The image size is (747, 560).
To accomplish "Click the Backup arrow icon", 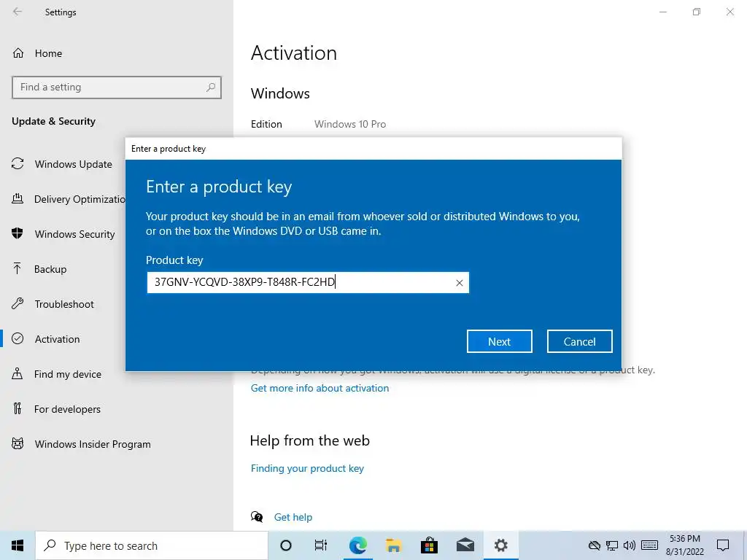I will tap(18, 268).
